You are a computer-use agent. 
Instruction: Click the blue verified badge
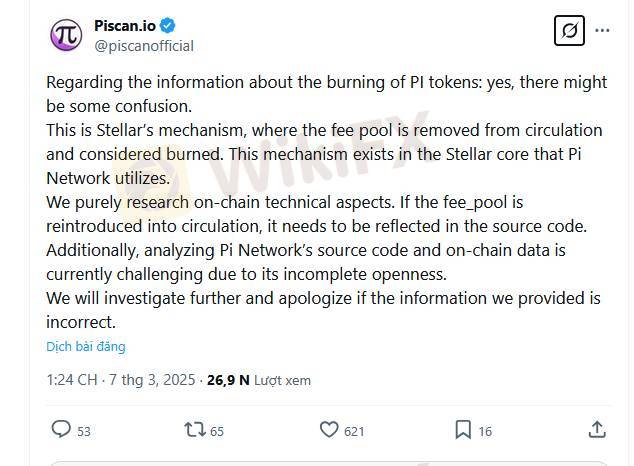[167, 26]
